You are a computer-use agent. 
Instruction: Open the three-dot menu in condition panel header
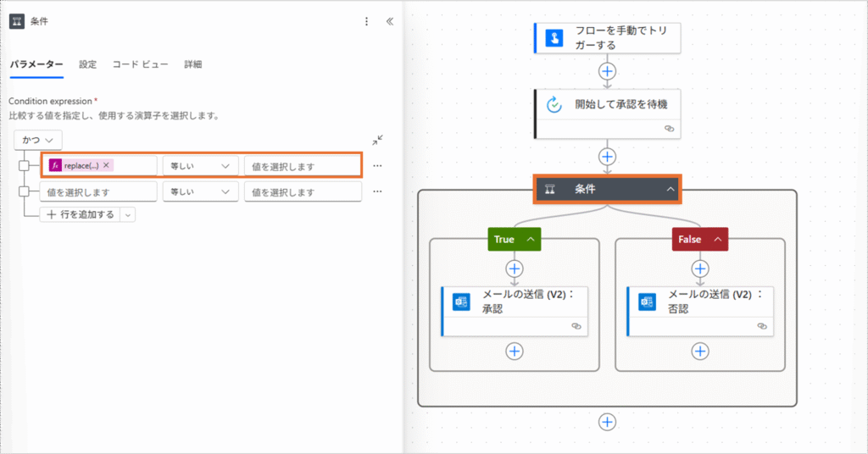(x=366, y=21)
